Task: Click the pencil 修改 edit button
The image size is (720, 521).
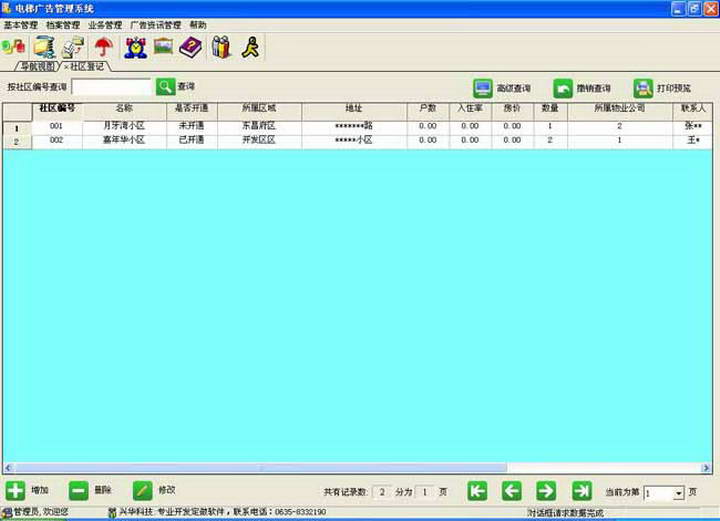Action: [142, 491]
